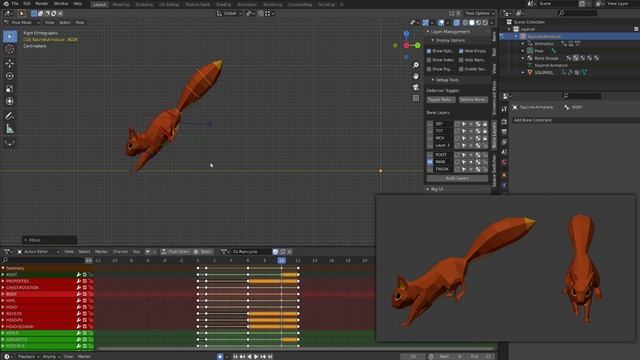The width and height of the screenshot is (640, 360).
Task: Click play animation button in timeline footer
Action: pyautogui.click(x=256, y=356)
